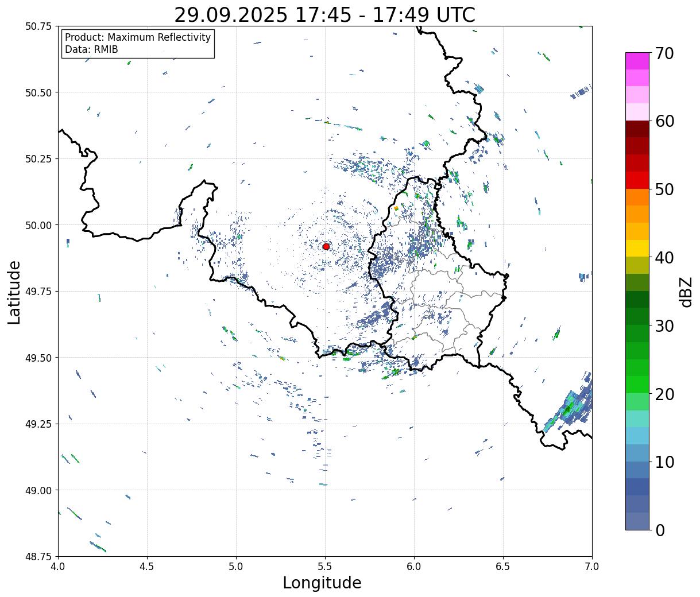
Task: Click the latitude tick label 50.50
Action: tap(38, 92)
